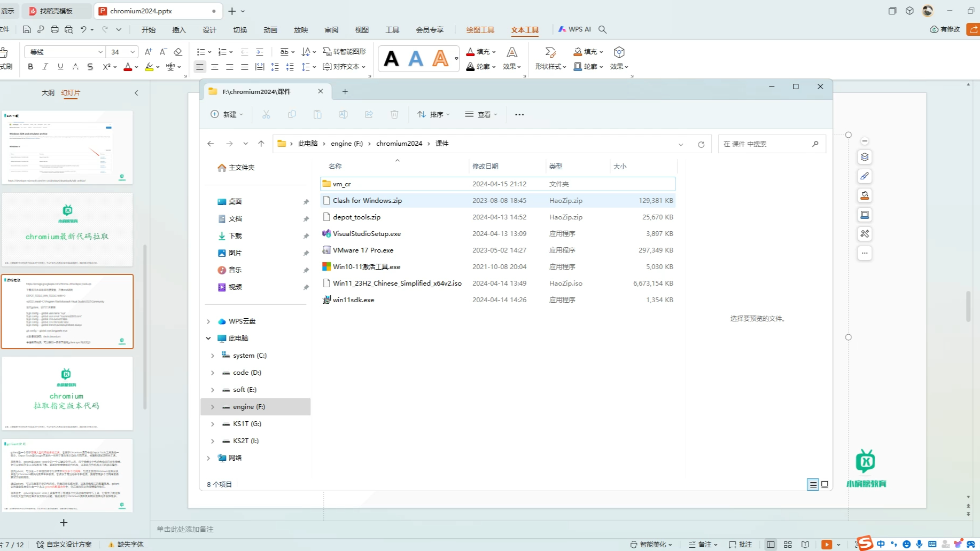Image resolution: width=980 pixels, height=551 pixels.
Task: Go up one folder level in Explorer
Action: point(261,144)
